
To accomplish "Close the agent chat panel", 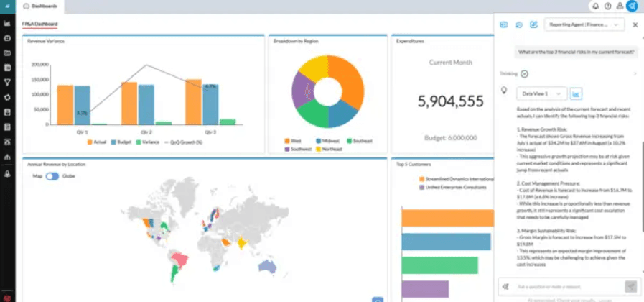I will pyautogui.click(x=635, y=24).
